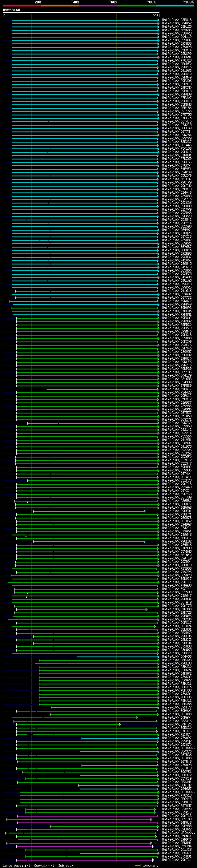Select the UniRef100_A7PAW8 label
This screenshot has height=868, width=197.
pyautogui.click(x=176, y=585)
